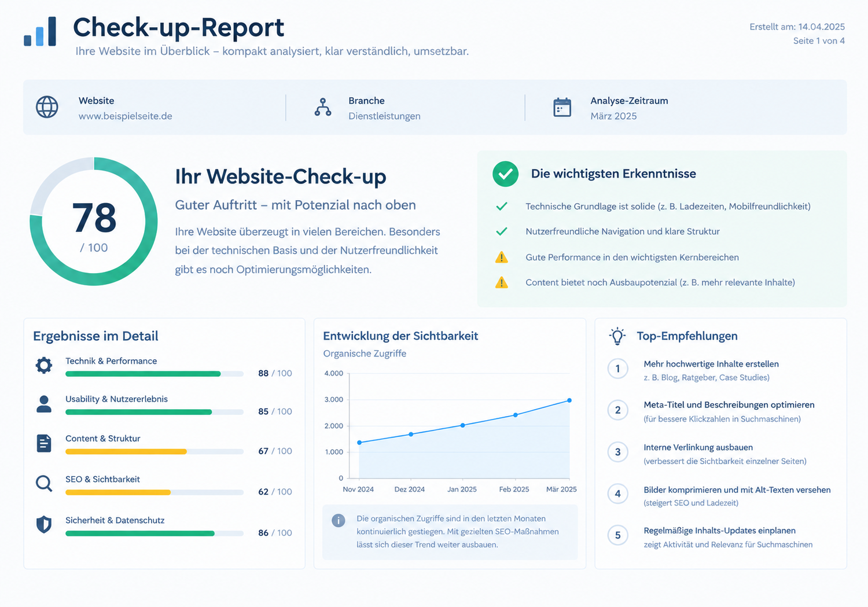This screenshot has width=868, height=607.
Task: Click the warning triangle beside Gute Performance
Action: tap(502, 257)
